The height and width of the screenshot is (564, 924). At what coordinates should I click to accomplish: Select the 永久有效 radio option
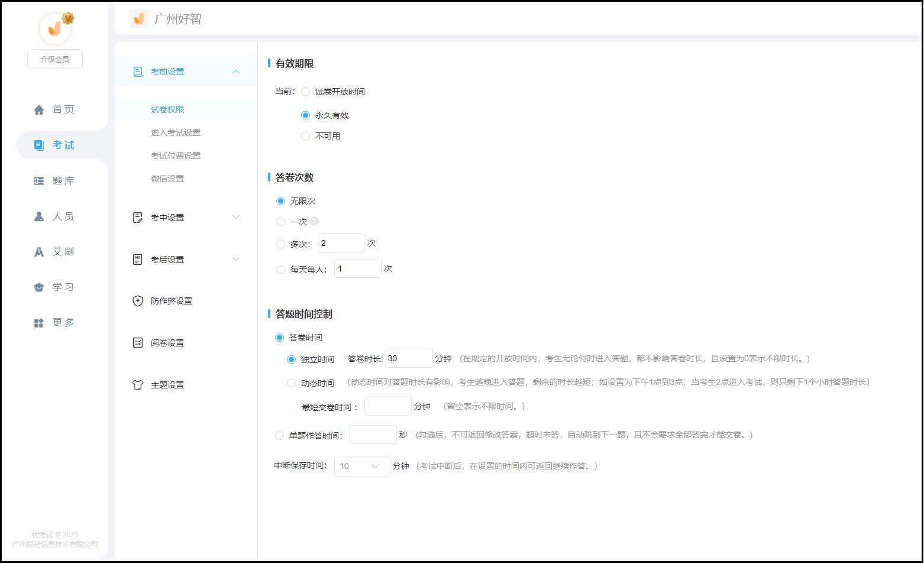pos(305,115)
